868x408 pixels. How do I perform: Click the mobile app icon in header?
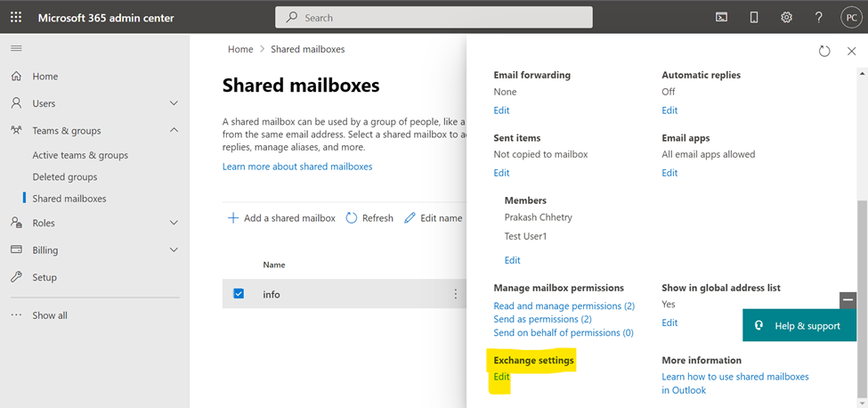click(x=754, y=17)
